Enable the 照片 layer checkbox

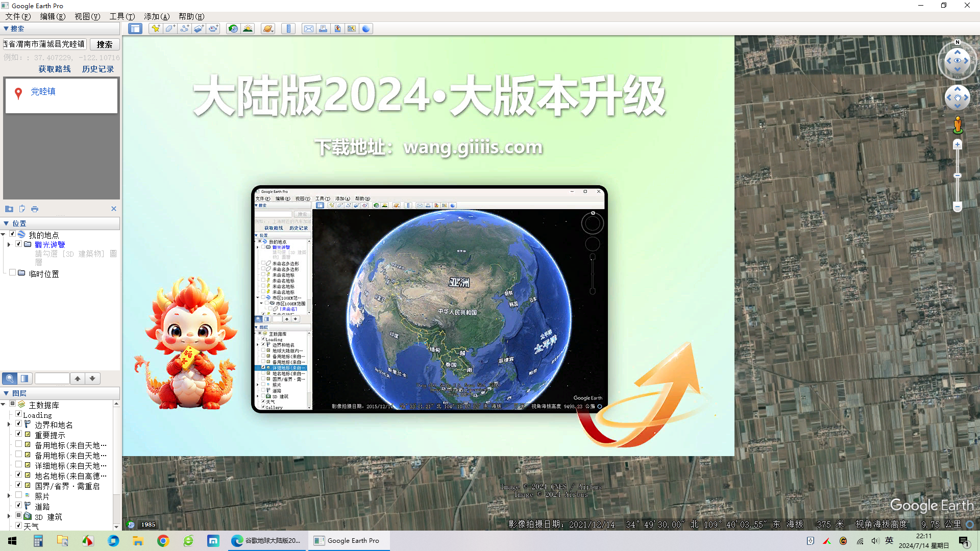click(x=18, y=495)
